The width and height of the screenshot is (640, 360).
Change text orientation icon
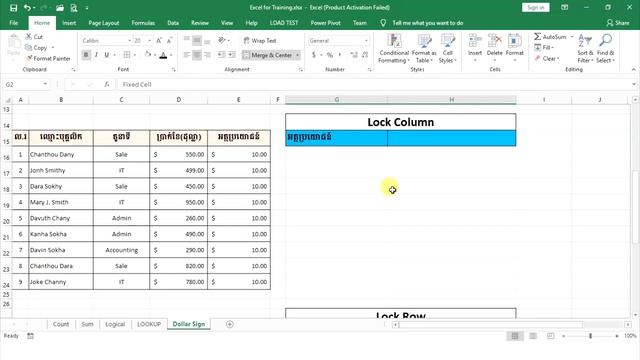222,40
